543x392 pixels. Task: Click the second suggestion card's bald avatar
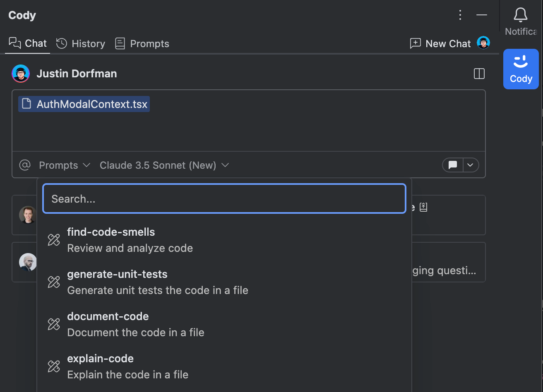tap(28, 262)
